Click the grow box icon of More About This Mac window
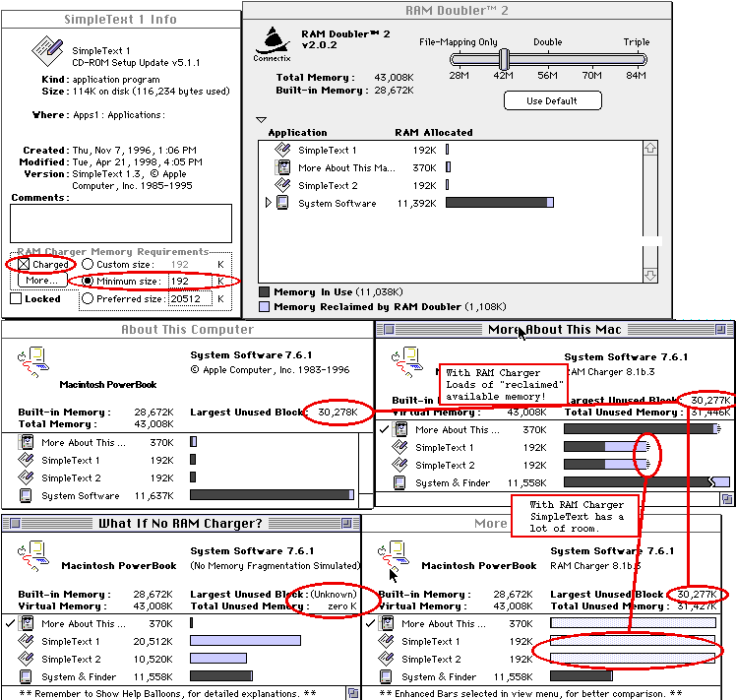The height and width of the screenshot is (700, 736). coord(726,499)
